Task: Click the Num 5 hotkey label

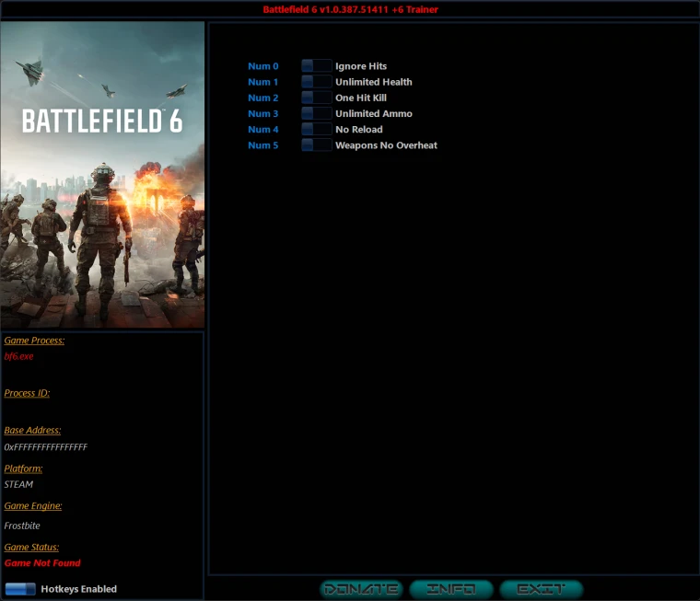Action: coord(262,144)
